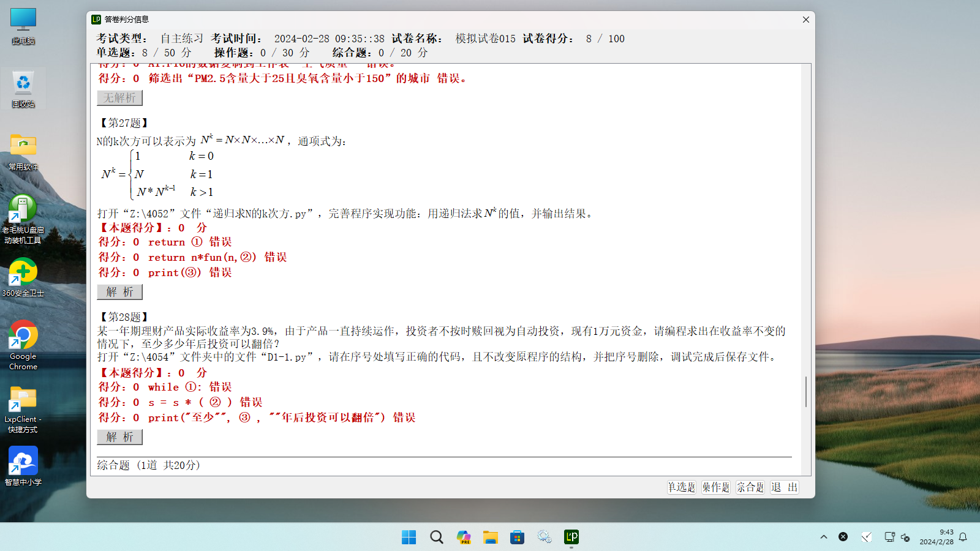Click 解析 button under question 28
This screenshot has width=980, height=551.
[x=119, y=437]
